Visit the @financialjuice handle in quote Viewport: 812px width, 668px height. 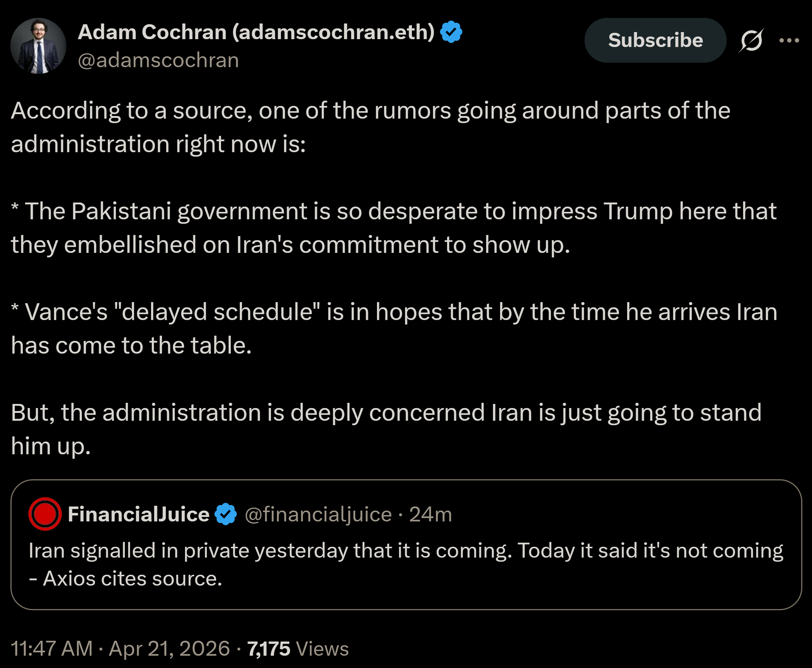pos(318,514)
